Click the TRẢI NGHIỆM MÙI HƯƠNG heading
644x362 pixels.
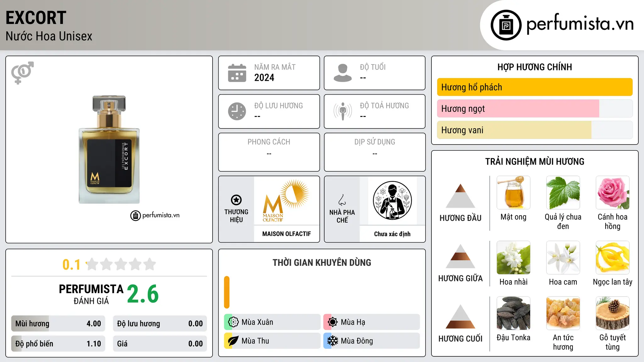pyautogui.click(x=535, y=162)
